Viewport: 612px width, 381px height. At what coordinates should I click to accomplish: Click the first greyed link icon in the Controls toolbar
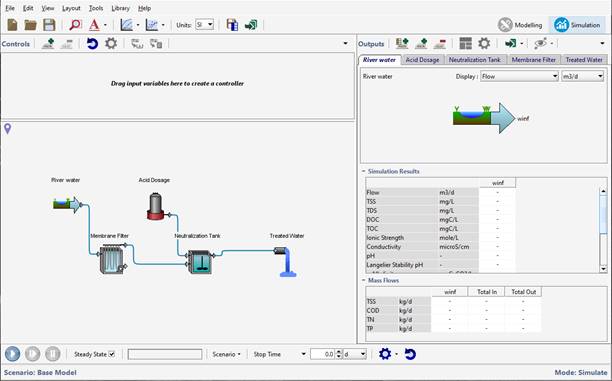pyautogui.click(x=137, y=44)
